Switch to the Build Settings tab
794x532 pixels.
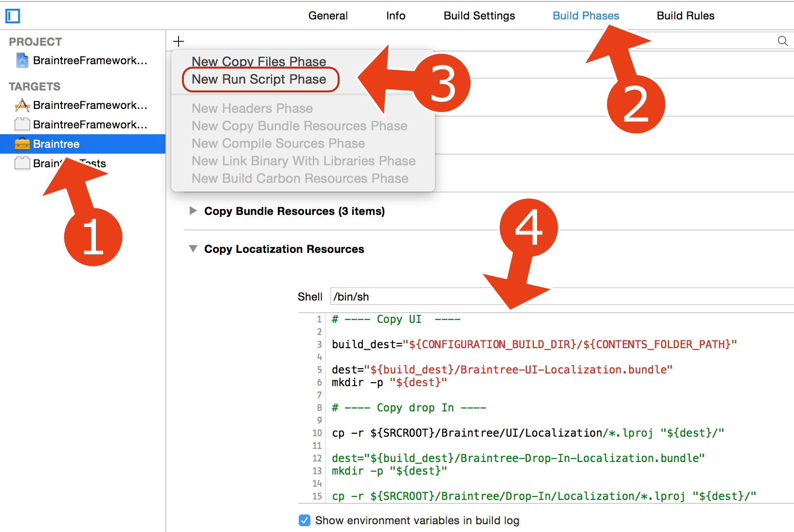[479, 16]
